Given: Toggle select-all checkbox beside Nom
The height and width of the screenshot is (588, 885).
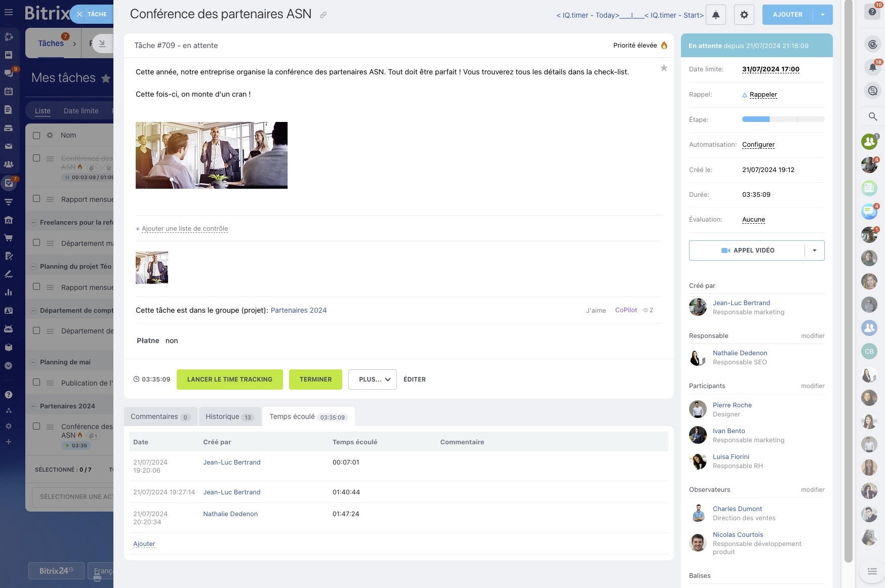Looking at the screenshot, I should (x=36, y=135).
